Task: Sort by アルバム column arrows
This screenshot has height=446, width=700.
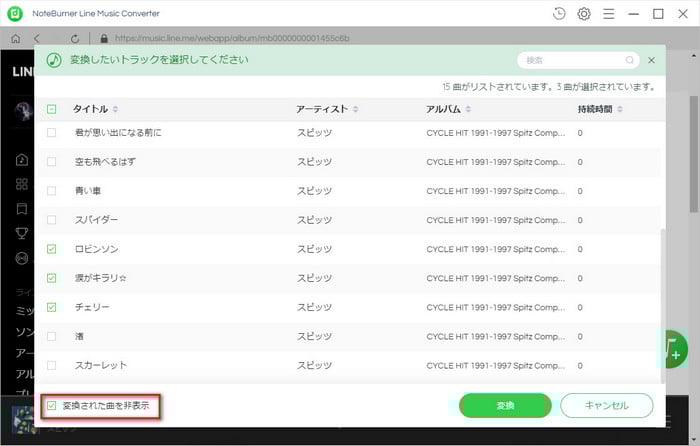Action: (x=468, y=109)
